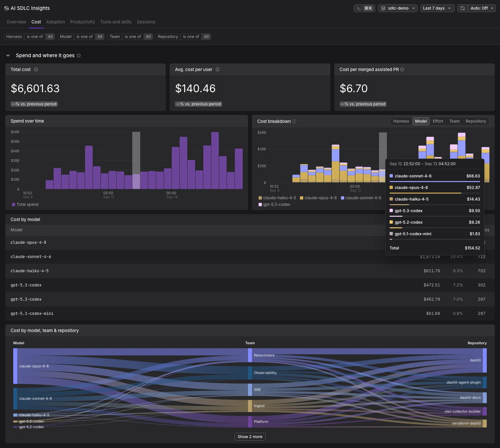Image resolution: width=500 pixels, height=448 pixels.
Task: Click the refresh icon next to Auto: Off
Action: (463, 8)
